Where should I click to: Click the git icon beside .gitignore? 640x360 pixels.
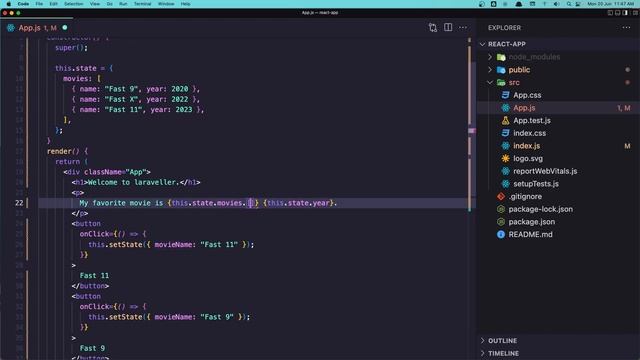[x=501, y=196]
